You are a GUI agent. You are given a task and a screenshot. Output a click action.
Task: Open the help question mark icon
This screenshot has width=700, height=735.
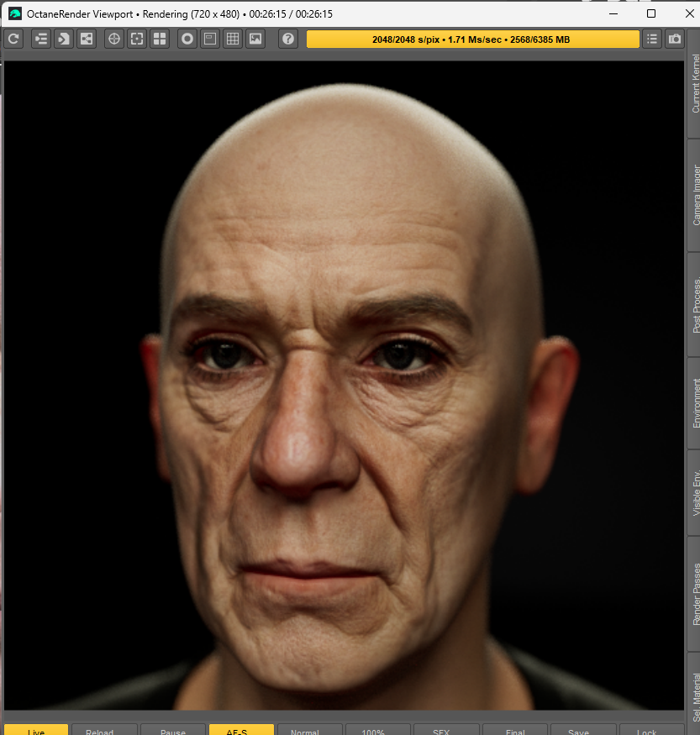288,39
